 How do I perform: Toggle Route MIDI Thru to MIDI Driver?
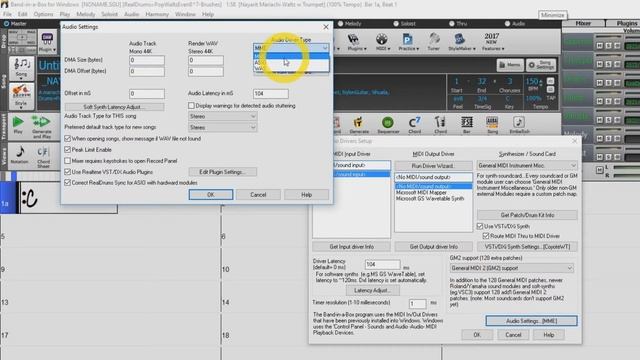pos(486,236)
